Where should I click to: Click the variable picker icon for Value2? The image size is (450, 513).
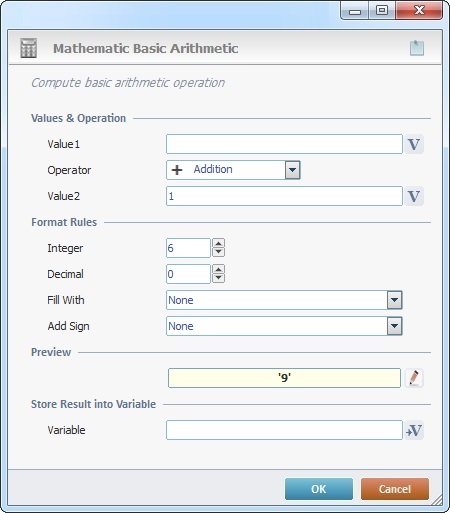coord(414,196)
